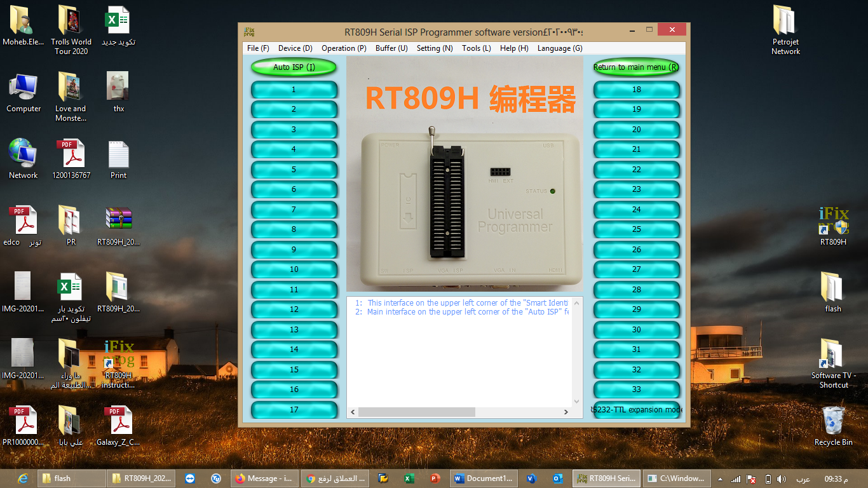
Task: Open the RT809H_20... WinRAR archive
Action: pyautogui.click(x=118, y=227)
